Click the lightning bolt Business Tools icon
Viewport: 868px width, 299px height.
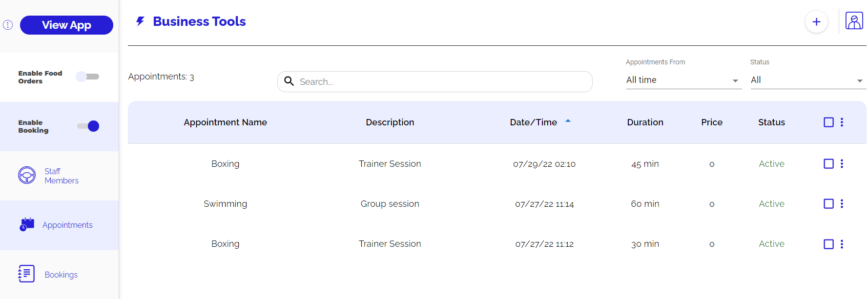[140, 21]
